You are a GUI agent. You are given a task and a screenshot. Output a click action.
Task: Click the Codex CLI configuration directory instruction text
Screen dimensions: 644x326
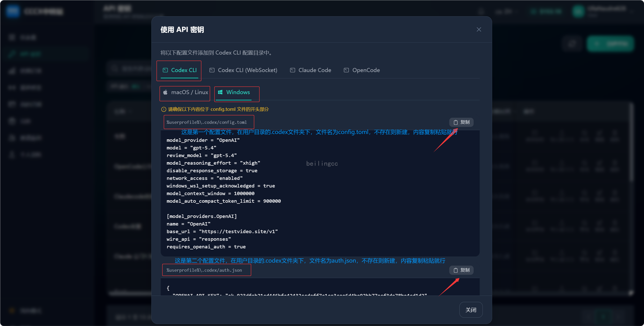tap(216, 52)
